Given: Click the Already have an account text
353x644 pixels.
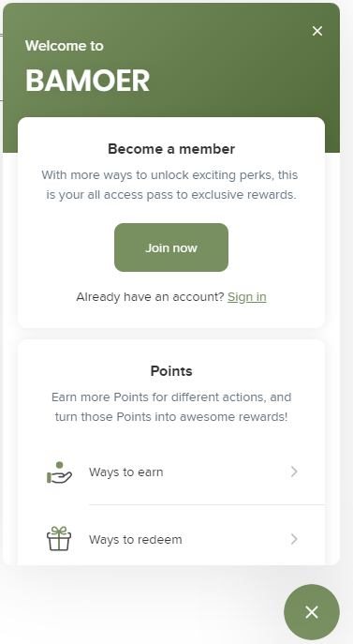Looking at the screenshot, I should [x=150, y=296].
